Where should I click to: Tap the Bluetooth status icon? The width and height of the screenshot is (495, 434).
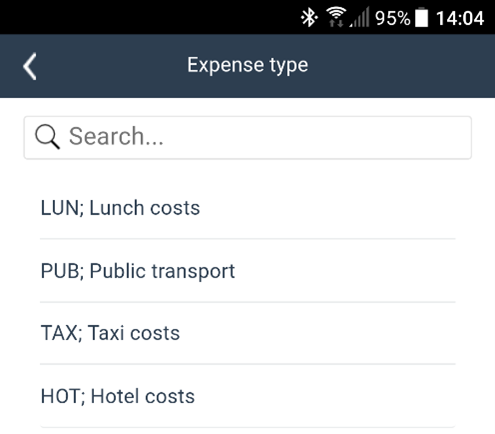[x=309, y=17]
